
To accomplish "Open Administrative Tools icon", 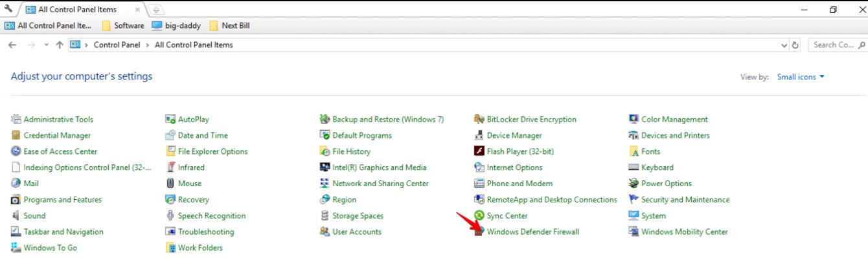I will [16, 119].
